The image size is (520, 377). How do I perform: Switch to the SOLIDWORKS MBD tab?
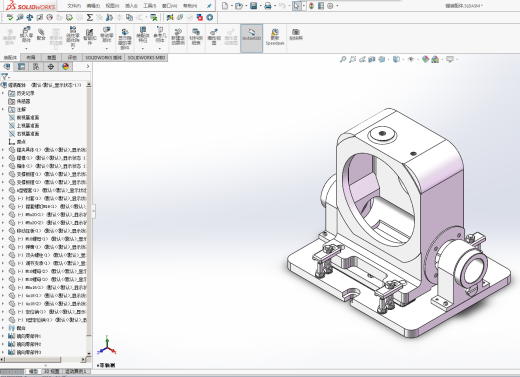[x=146, y=58]
